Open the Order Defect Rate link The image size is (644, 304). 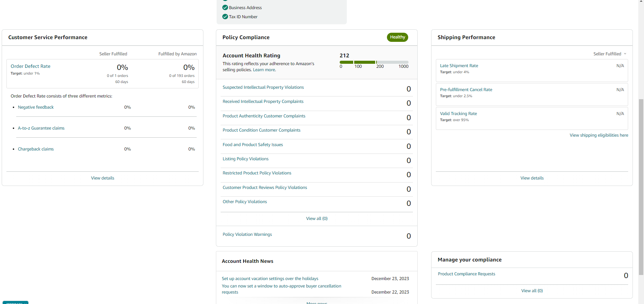[x=30, y=66]
